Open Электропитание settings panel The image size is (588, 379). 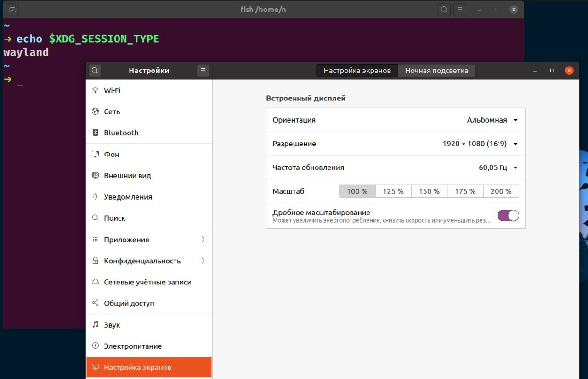pyautogui.click(x=149, y=346)
